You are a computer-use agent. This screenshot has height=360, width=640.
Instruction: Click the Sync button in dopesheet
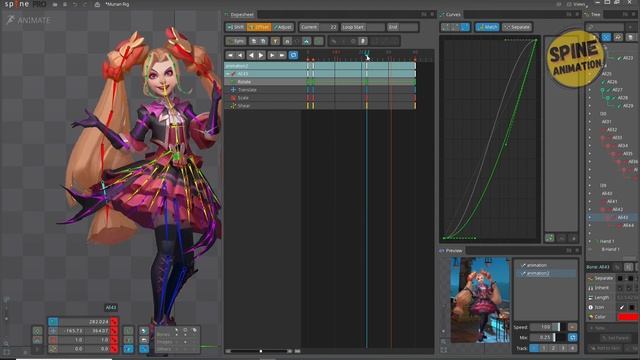tap(236, 41)
